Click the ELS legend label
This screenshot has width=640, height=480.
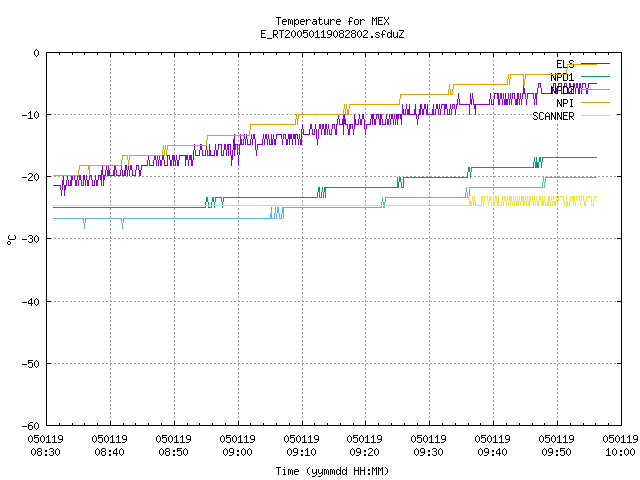[565, 64]
